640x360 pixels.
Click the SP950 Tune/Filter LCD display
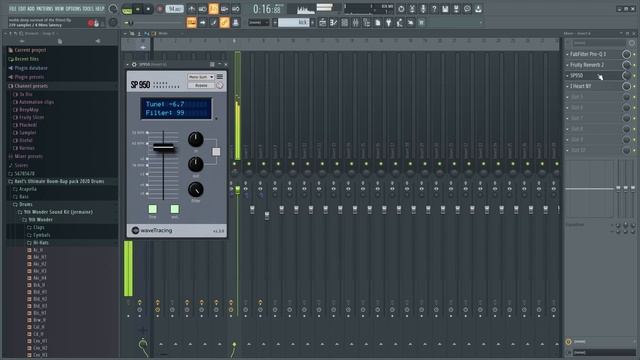(176, 109)
